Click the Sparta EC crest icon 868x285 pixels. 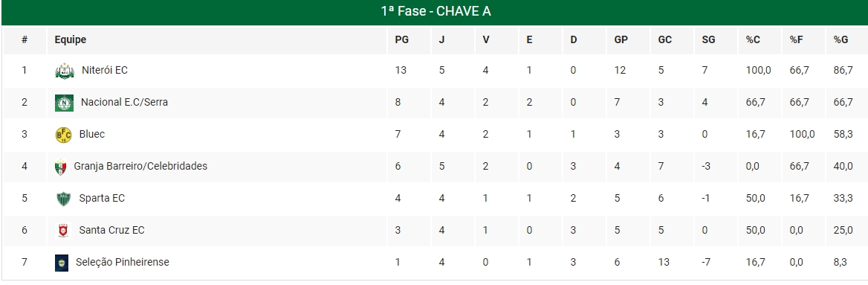64,199
